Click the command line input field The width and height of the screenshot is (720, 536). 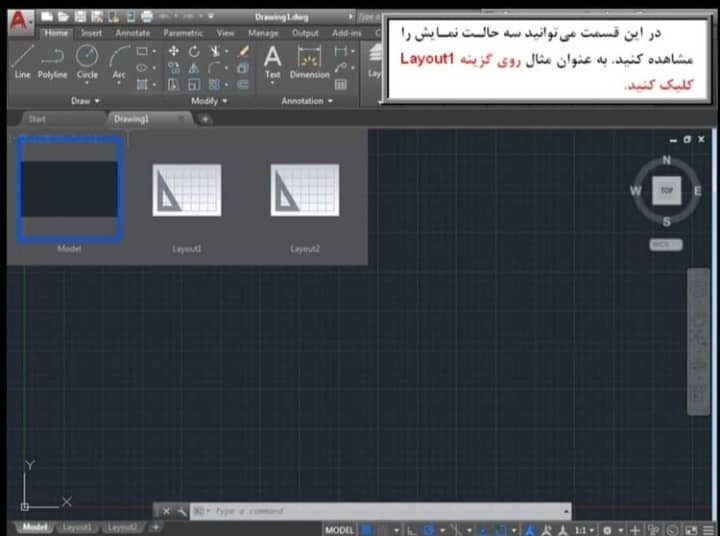pos(380,511)
